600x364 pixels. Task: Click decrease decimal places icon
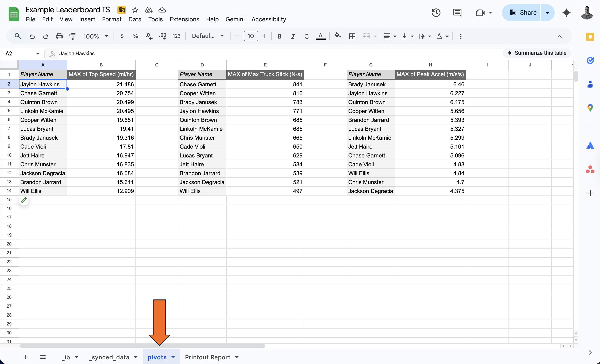(149, 36)
